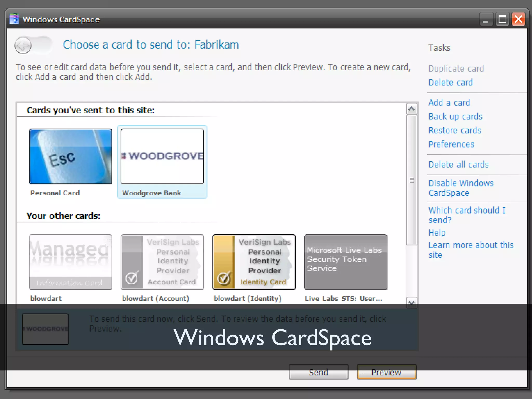The width and height of the screenshot is (532, 399).
Task: Click the card list scrollbar thumb
Action: click(412, 180)
